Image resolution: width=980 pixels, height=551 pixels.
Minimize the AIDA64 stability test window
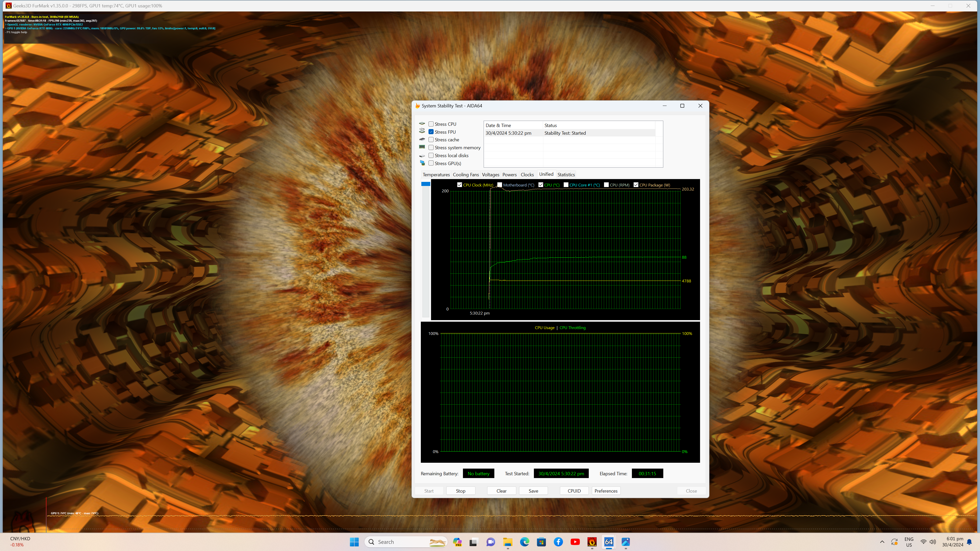tap(665, 106)
